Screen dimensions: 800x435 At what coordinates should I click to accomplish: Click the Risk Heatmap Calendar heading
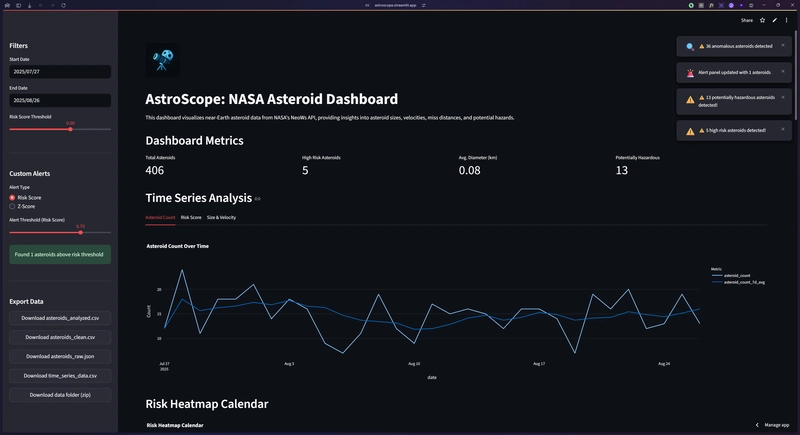point(207,404)
